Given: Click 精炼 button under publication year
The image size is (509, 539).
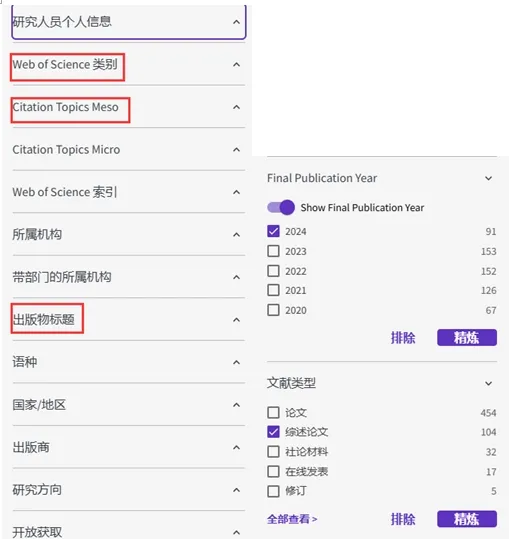Looking at the screenshot, I should coord(467,338).
